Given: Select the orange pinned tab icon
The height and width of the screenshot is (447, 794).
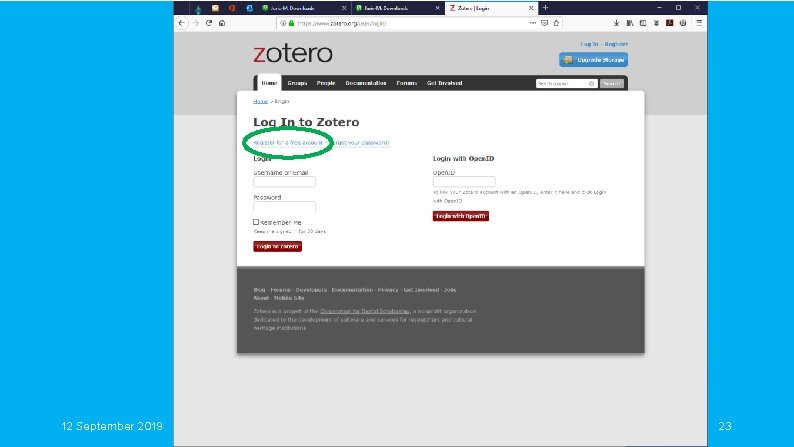Looking at the screenshot, I should pos(216,8).
